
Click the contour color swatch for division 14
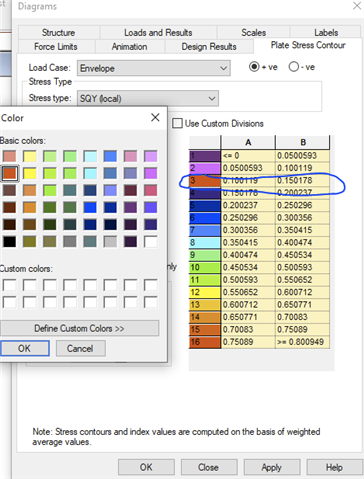click(205, 317)
